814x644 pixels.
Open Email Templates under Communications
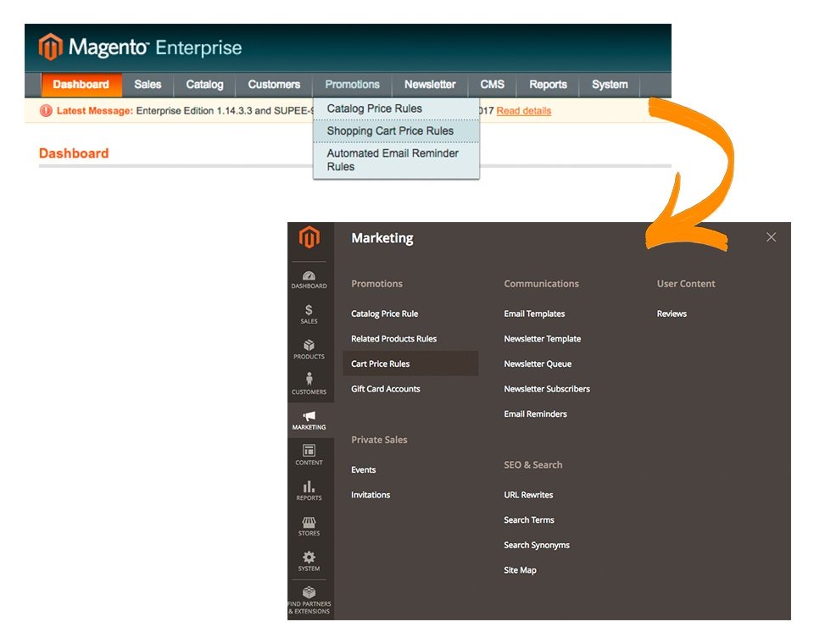click(534, 314)
